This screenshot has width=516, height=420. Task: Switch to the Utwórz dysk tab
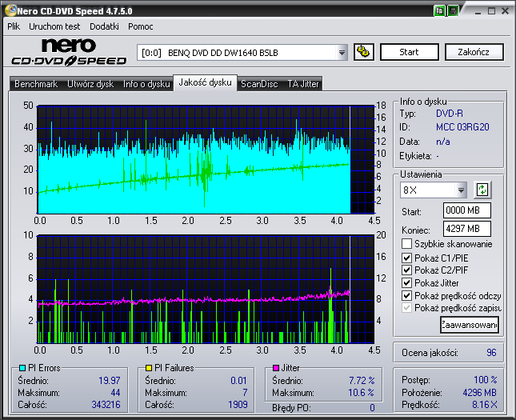pyautogui.click(x=90, y=84)
